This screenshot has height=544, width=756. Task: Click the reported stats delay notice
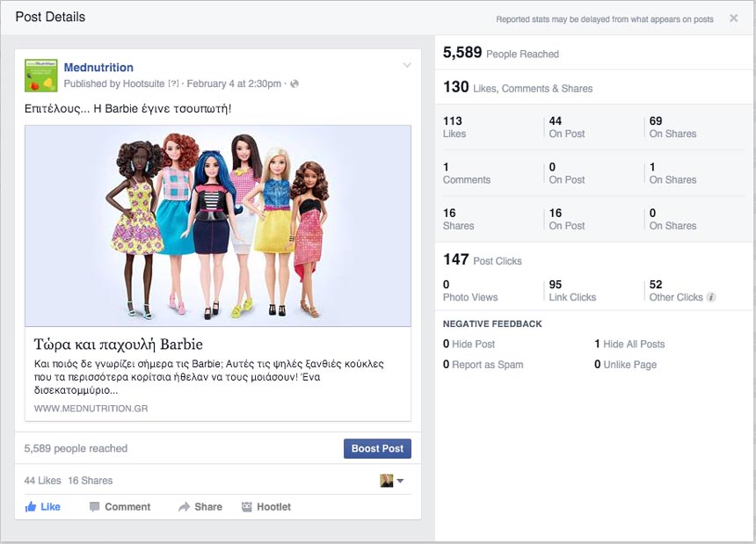point(605,19)
